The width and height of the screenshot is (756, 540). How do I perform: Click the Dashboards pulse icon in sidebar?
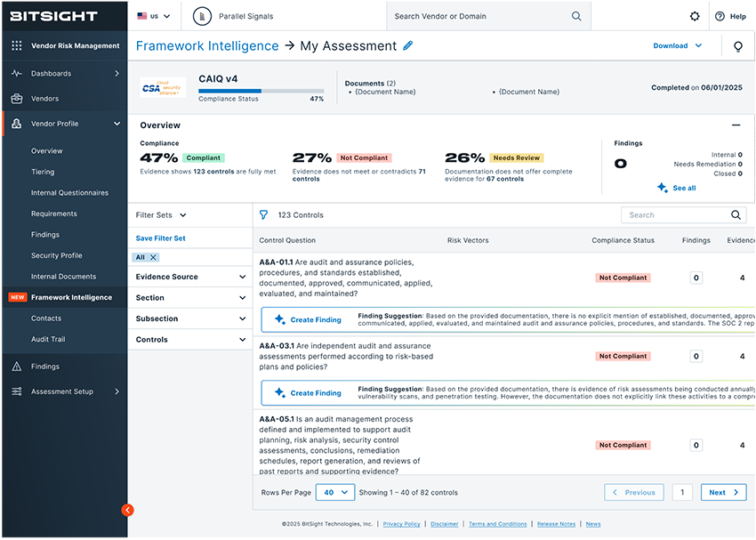pos(16,73)
